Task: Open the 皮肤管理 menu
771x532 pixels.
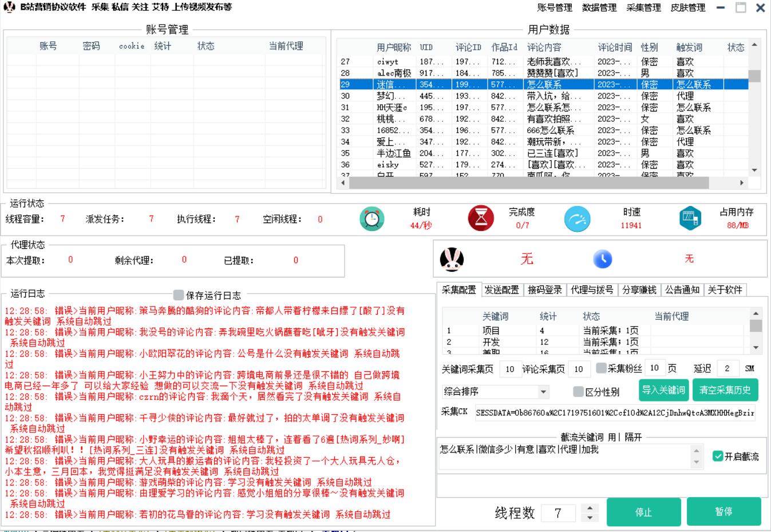Action: pyautogui.click(x=687, y=7)
